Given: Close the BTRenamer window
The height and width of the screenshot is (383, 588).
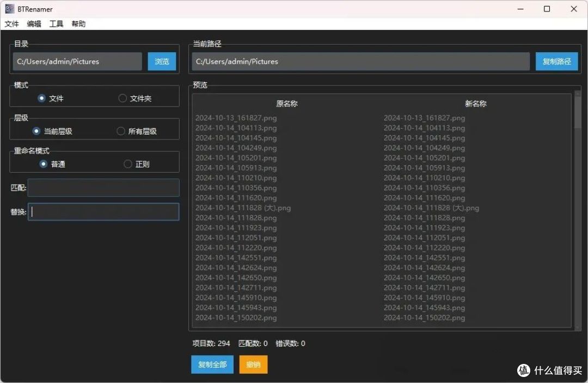Looking at the screenshot, I should point(574,9).
